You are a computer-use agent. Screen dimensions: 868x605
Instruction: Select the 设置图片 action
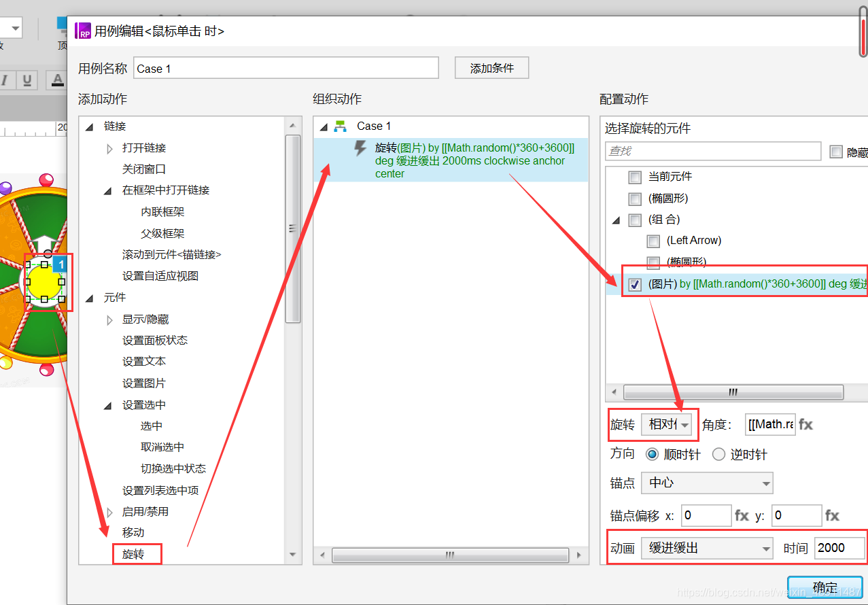coord(144,383)
